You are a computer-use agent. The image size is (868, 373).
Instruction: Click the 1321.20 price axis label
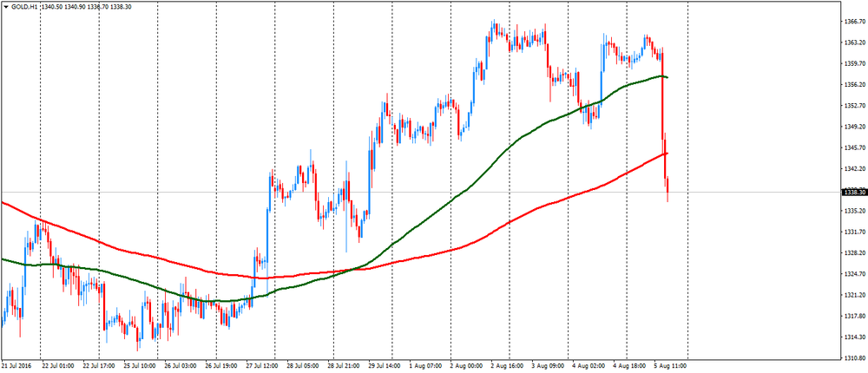pyautogui.click(x=853, y=295)
